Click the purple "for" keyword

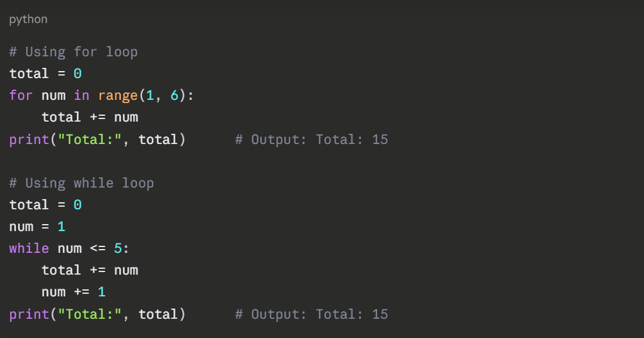point(21,95)
